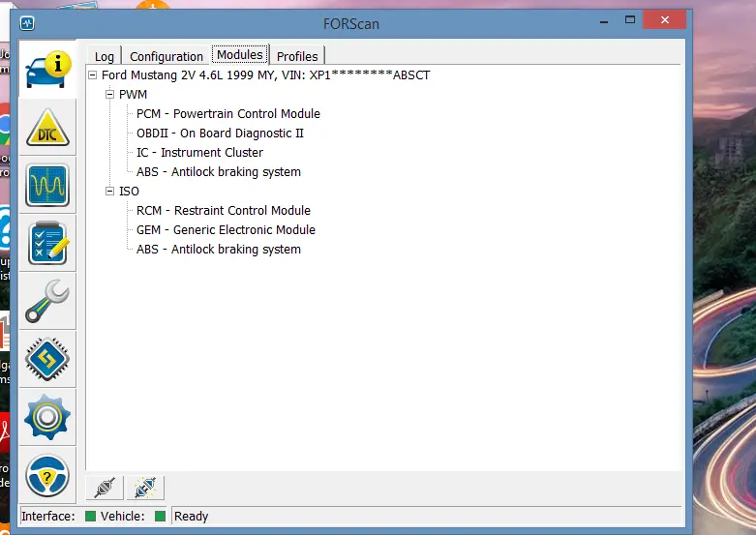Image resolution: width=756 pixels, height=535 pixels.
Task: Minimize the FORScan window
Action: (604, 20)
